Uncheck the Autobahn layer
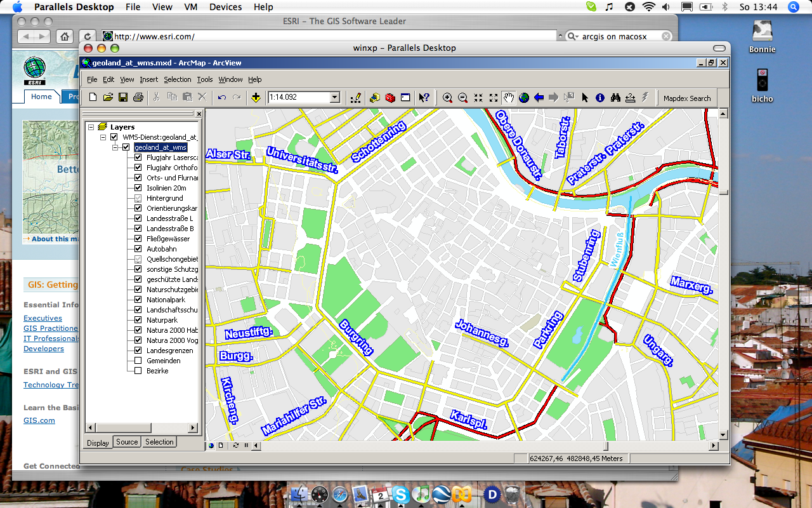 (138, 249)
